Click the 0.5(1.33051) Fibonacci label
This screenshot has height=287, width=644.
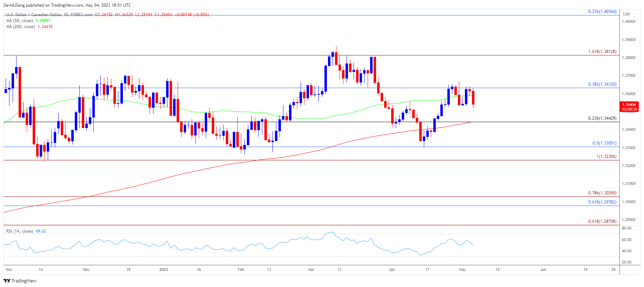pos(604,143)
